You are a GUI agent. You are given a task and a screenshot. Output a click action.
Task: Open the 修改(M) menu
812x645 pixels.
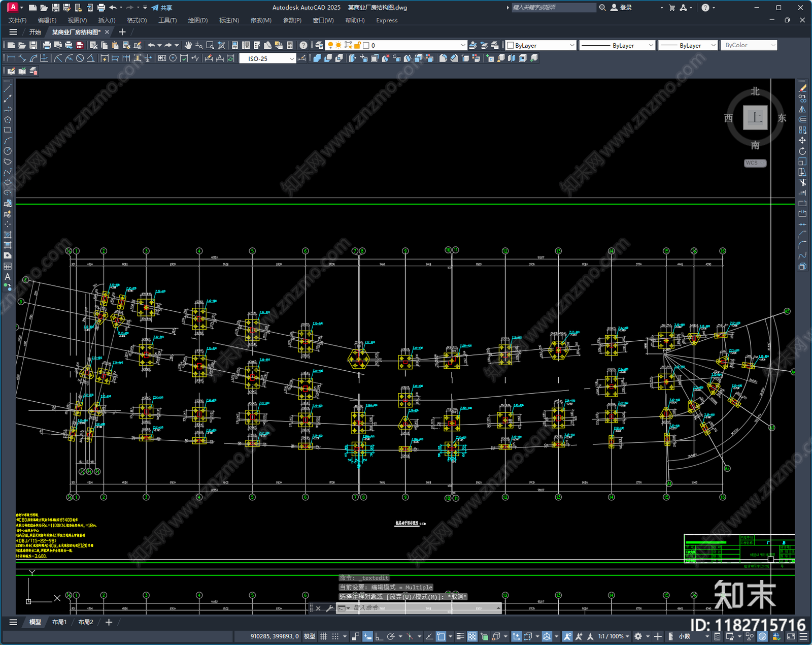pos(261,20)
